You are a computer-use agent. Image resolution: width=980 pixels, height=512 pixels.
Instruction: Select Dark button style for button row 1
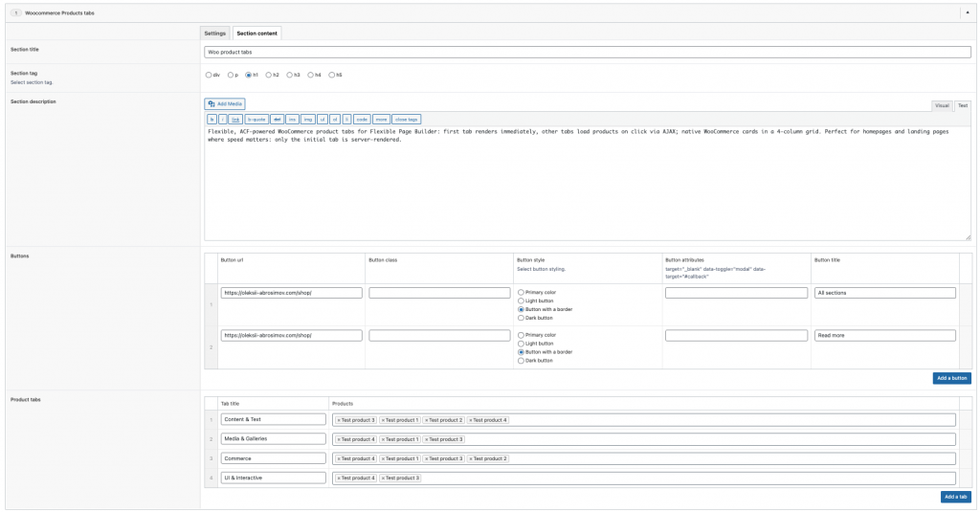pyautogui.click(x=521, y=318)
